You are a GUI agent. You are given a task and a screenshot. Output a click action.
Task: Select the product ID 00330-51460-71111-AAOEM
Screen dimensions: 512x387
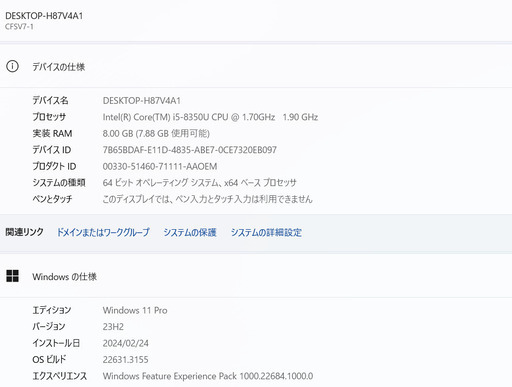(160, 166)
